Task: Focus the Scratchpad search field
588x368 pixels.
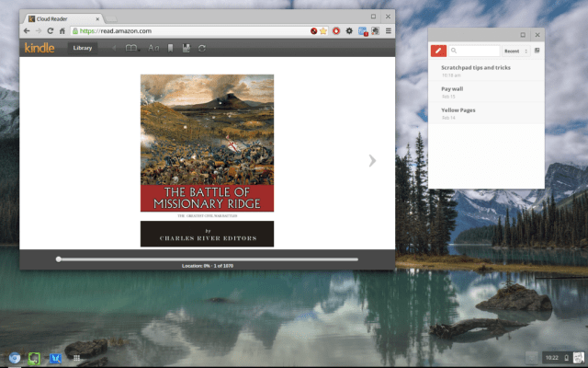Action: pos(474,51)
